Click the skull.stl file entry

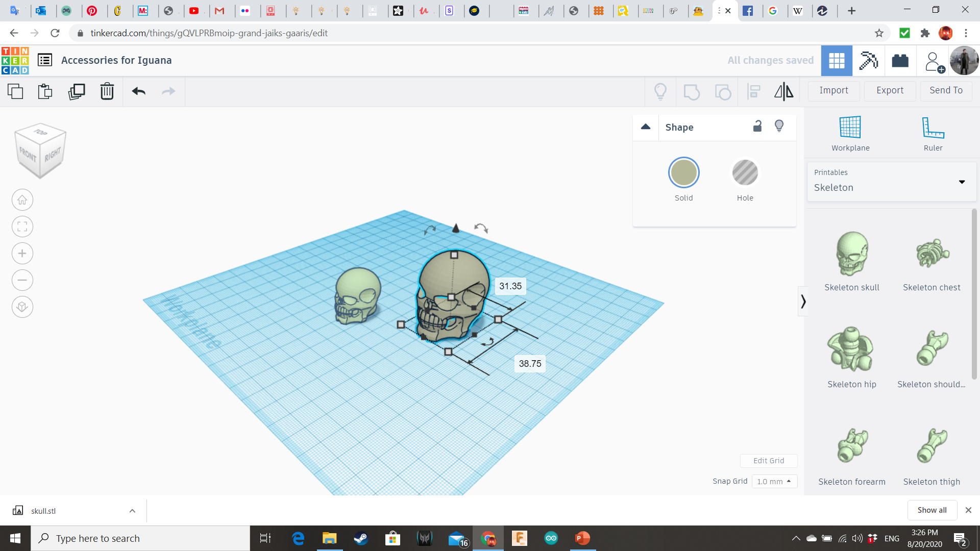[44, 510]
